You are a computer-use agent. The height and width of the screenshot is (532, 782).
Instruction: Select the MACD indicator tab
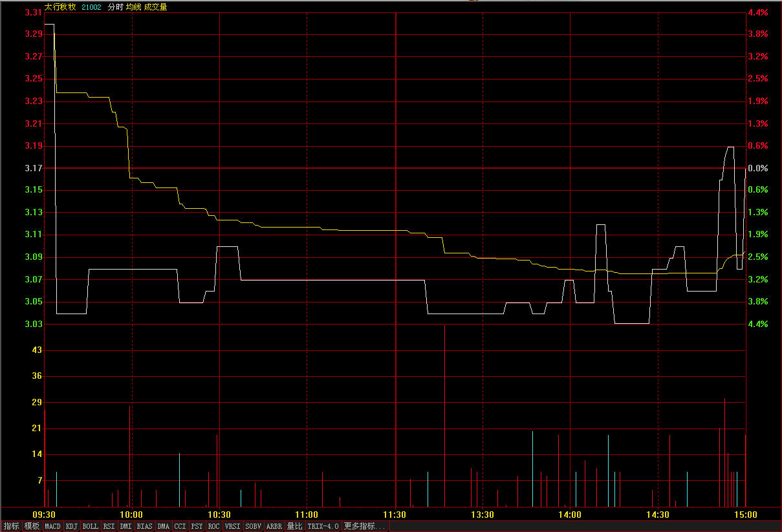click(x=53, y=526)
